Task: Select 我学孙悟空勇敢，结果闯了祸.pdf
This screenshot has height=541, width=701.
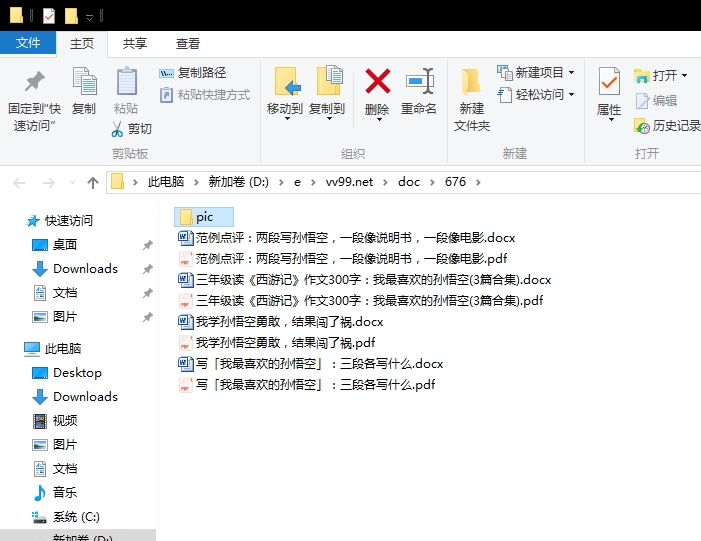Action: [x=277, y=343]
